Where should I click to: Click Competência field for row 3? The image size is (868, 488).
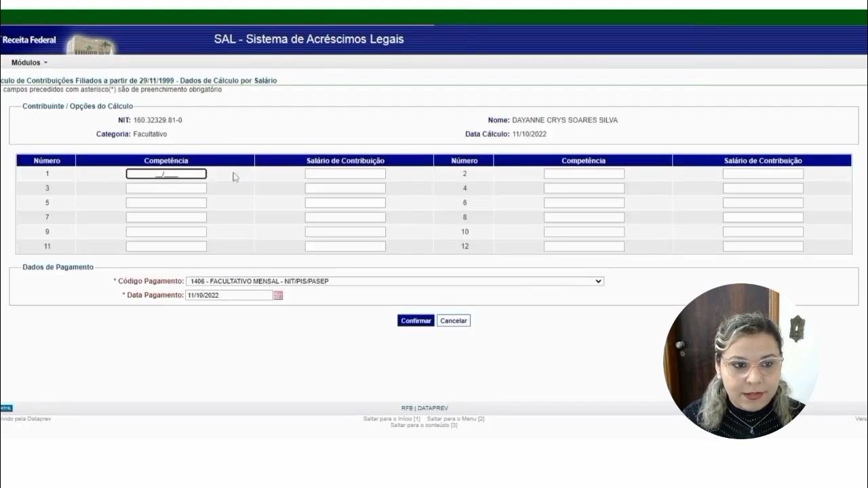166,188
